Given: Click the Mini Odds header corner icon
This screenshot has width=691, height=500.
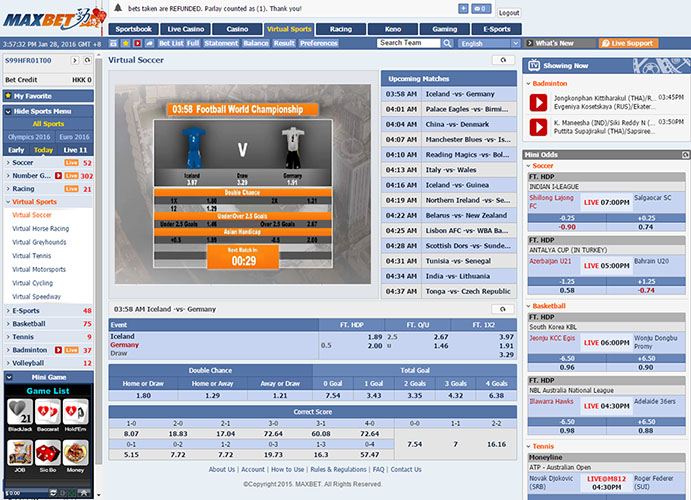Looking at the screenshot, I should (685, 155).
